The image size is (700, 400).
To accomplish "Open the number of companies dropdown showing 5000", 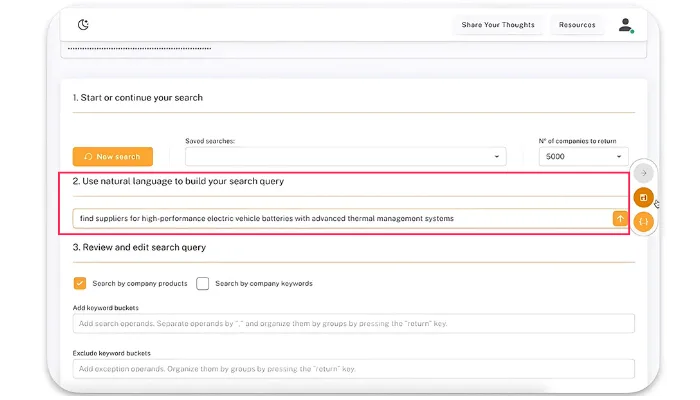I will click(583, 157).
